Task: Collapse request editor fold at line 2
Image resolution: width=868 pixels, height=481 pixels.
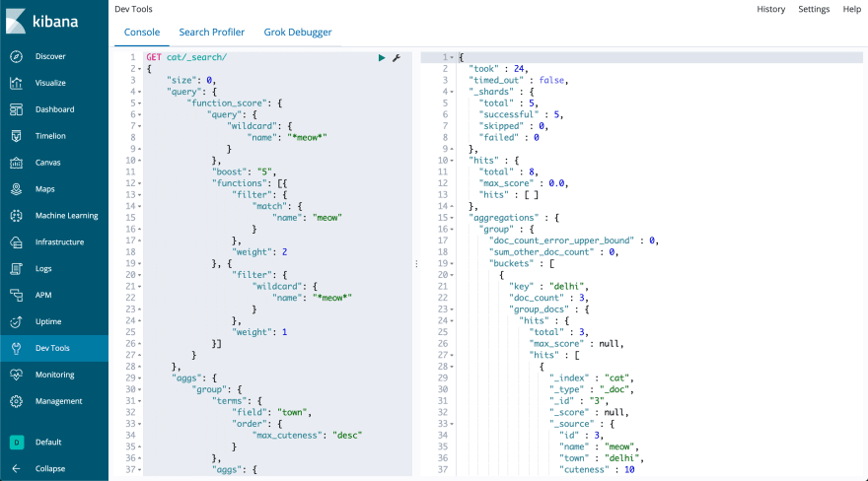Action: point(139,69)
